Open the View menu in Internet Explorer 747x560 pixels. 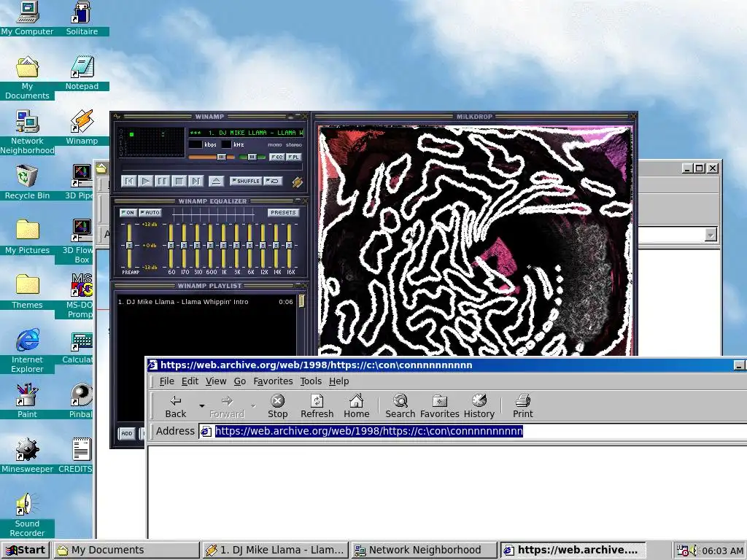(x=216, y=381)
